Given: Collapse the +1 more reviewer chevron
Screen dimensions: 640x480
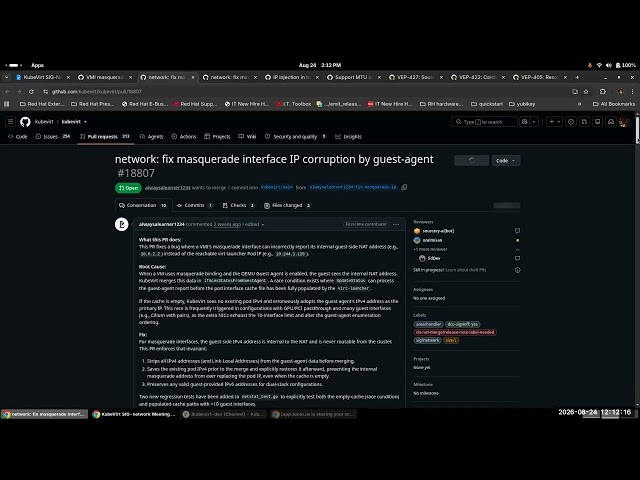Looking at the screenshot, I should (x=517, y=249).
